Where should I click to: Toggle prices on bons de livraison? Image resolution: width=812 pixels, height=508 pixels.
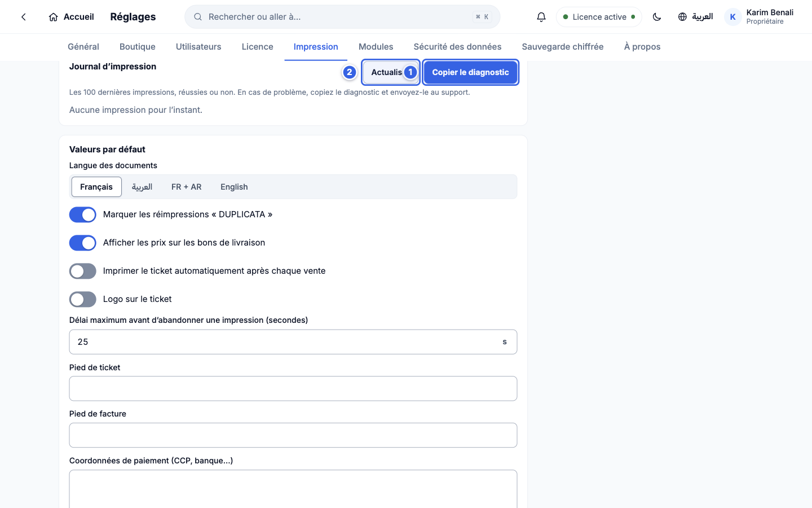[x=83, y=243]
